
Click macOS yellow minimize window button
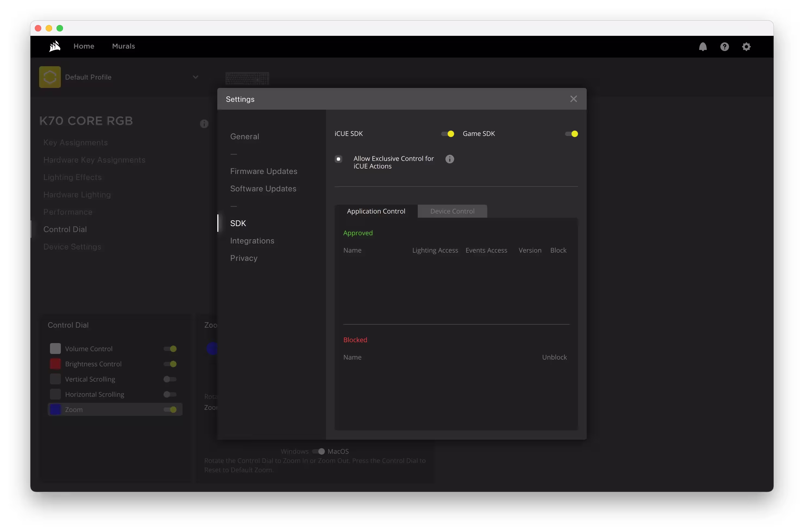click(49, 28)
